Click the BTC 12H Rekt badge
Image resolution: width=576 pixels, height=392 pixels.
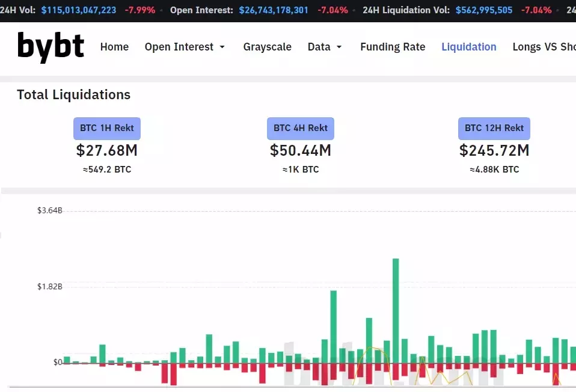click(494, 128)
